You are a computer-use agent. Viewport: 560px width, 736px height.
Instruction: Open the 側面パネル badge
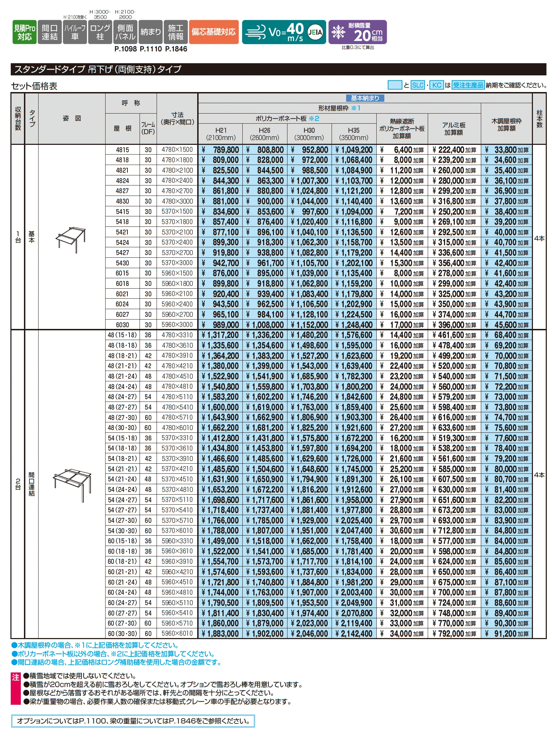(125, 32)
